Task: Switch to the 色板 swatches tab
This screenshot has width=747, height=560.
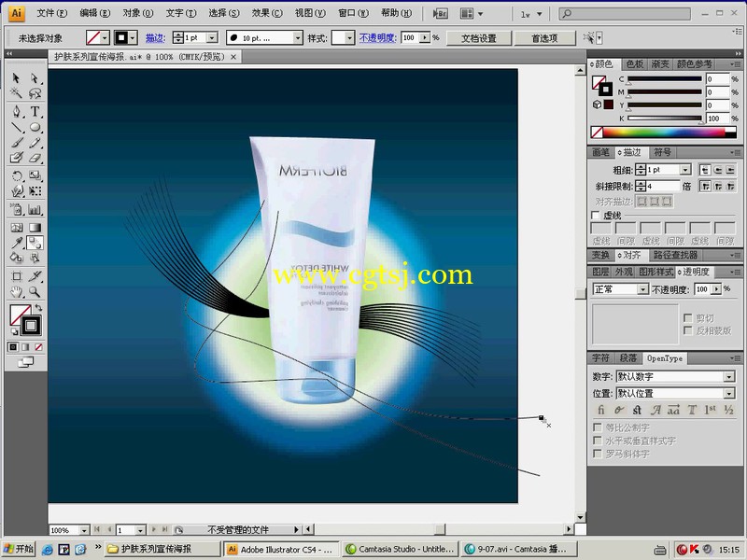Action: 635,63
